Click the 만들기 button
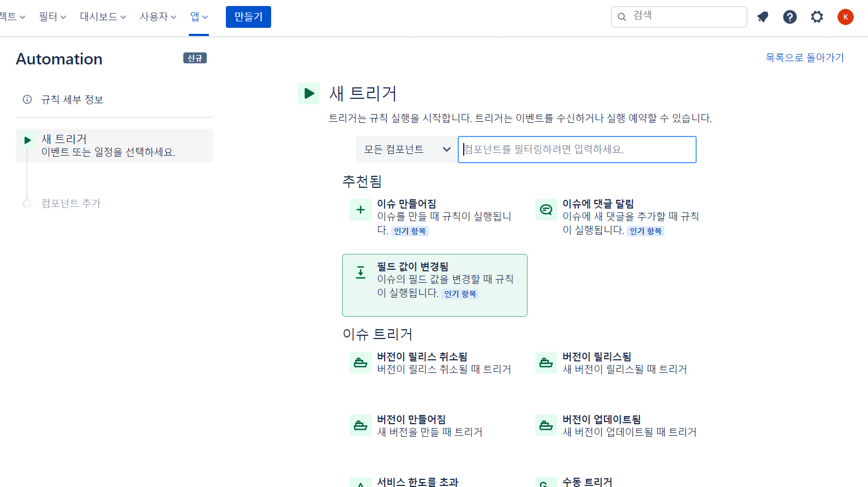This screenshot has width=868, height=487. (248, 17)
